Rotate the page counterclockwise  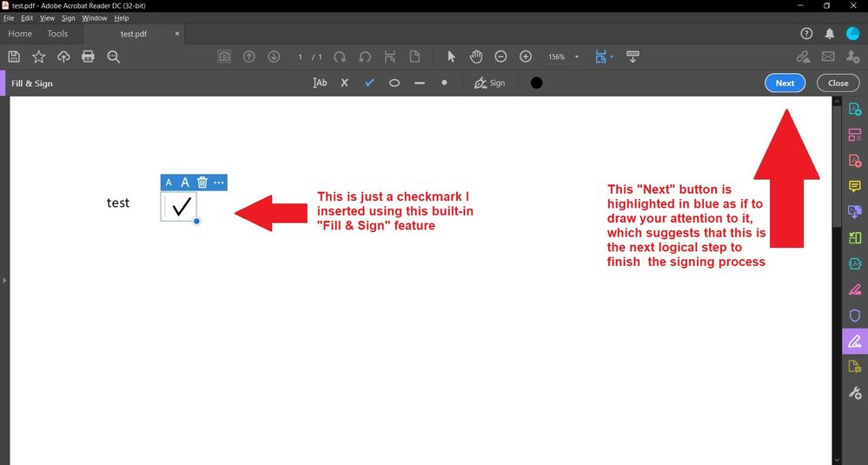point(365,56)
